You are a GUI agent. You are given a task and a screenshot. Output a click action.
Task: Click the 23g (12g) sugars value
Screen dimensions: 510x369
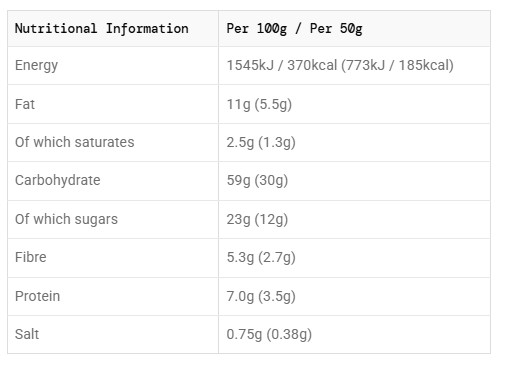tap(257, 220)
